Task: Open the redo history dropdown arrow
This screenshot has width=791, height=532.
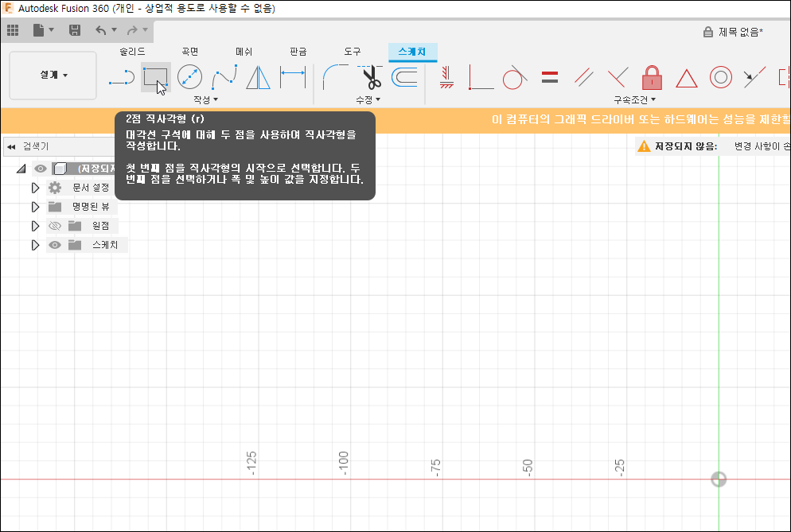Action: (146, 30)
